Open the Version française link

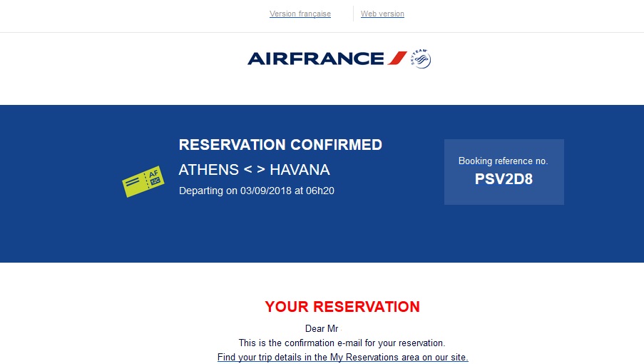(x=300, y=14)
